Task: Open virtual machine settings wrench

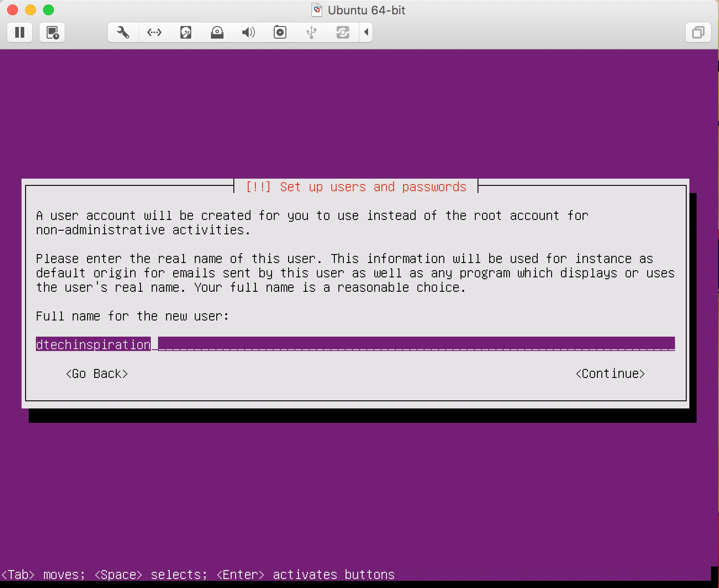Action: point(123,32)
